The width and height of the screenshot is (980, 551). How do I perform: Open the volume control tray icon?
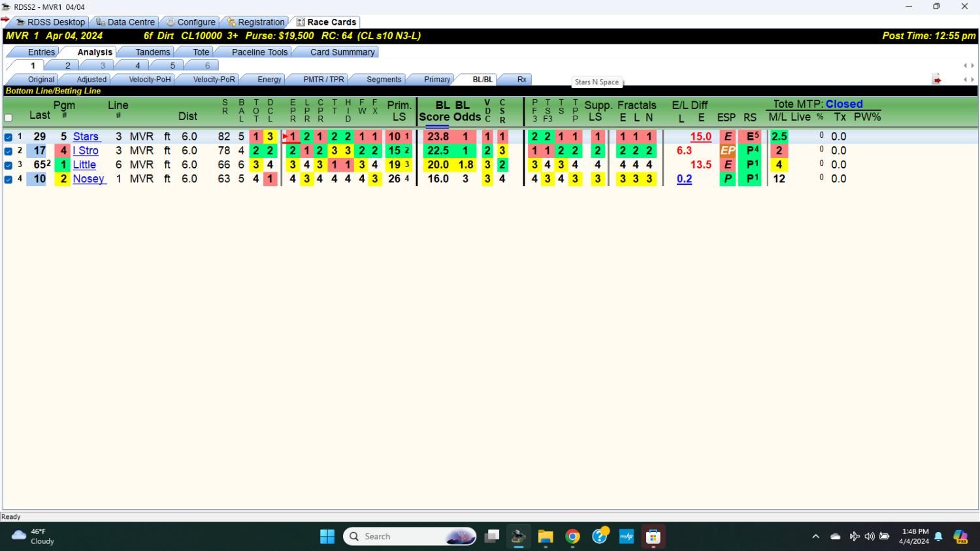(869, 537)
